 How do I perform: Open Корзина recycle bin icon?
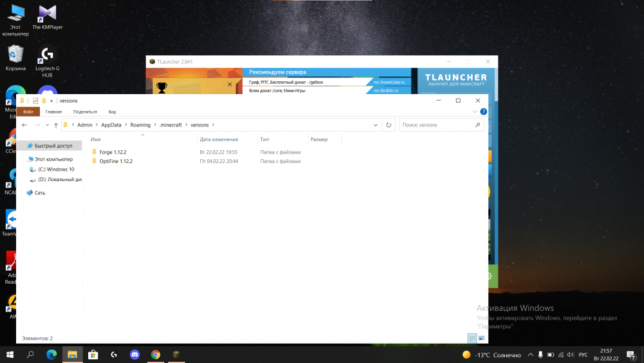pos(15,58)
